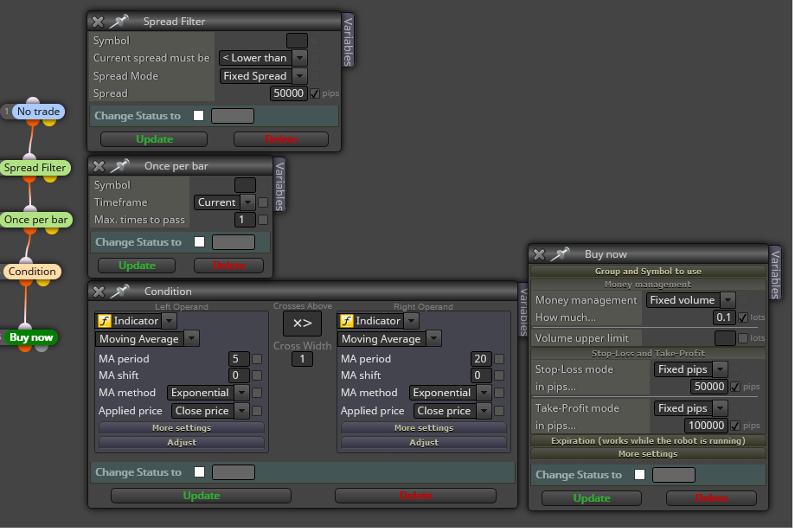795x532 pixels.
Task: Click the Crosses Above x> operator button
Action: [302, 324]
